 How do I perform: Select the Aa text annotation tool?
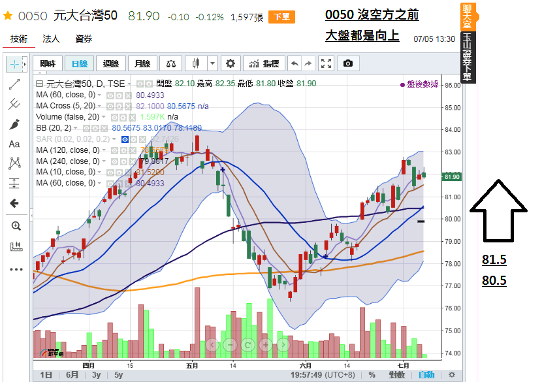coord(14,144)
